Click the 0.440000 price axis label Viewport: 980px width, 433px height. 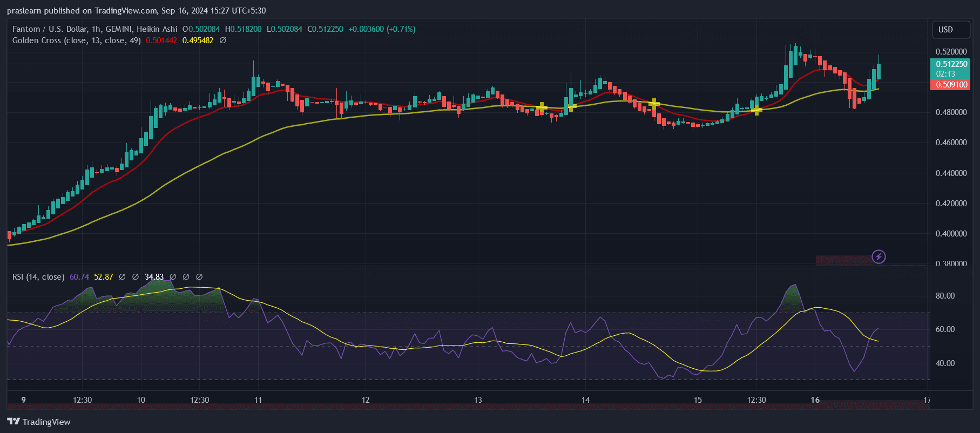[951, 173]
